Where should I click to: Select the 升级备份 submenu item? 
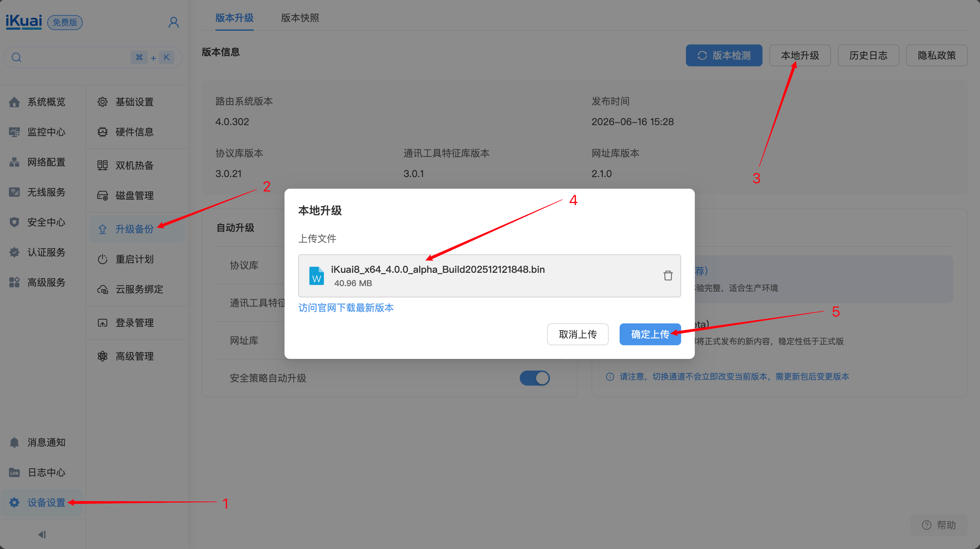coord(137,229)
